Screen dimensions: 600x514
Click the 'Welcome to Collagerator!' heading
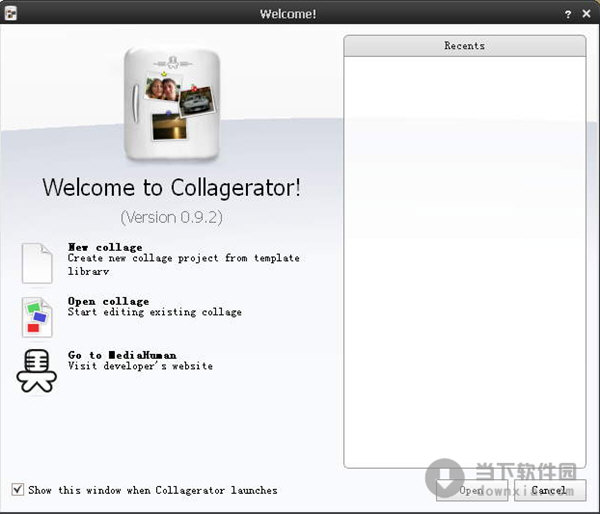point(171,188)
